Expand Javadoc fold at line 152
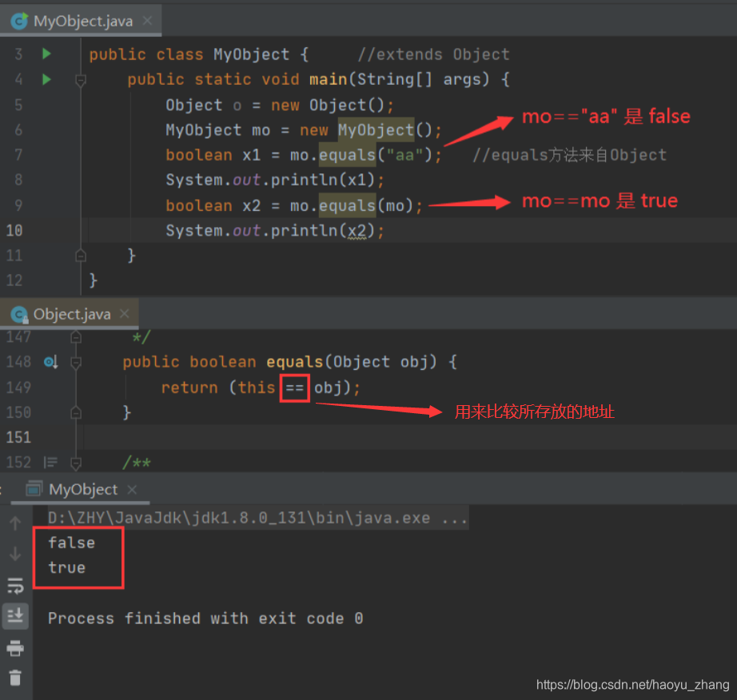Viewport: 737px width, 700px height. (76, 463)
